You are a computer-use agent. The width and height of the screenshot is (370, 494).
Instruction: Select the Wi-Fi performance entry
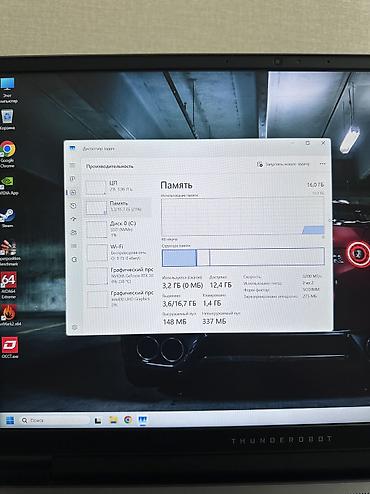click(x=119, y=252)
